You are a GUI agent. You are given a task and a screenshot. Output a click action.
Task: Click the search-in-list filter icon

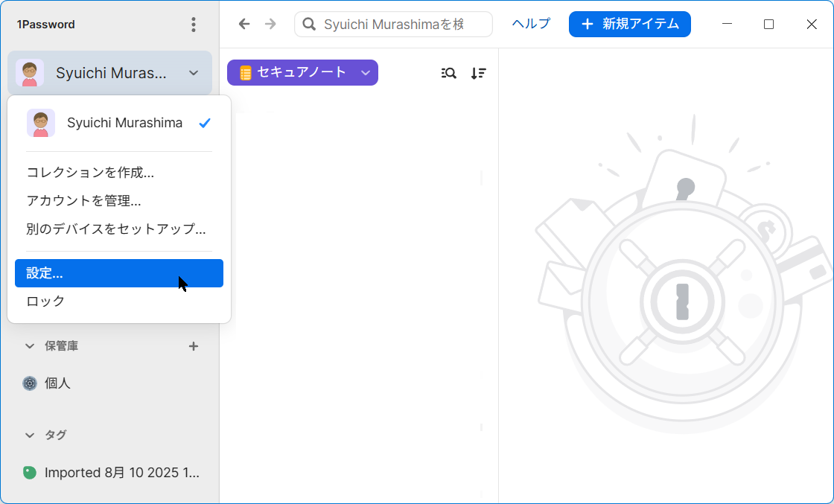click(x=448, y=73)
